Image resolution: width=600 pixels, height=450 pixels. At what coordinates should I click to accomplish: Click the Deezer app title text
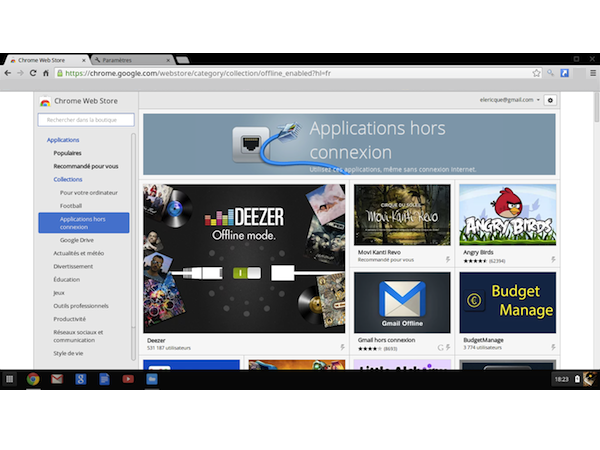coord(156,340)
